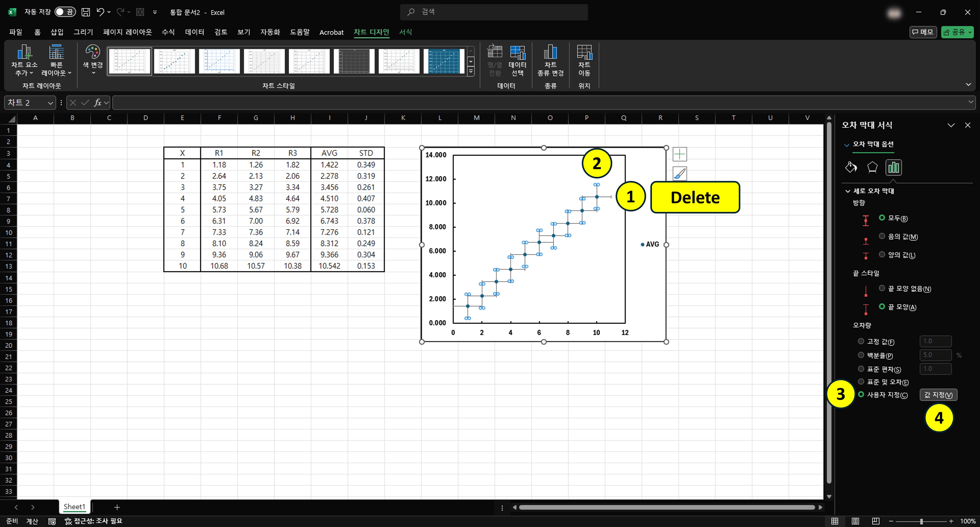980x527 pixels.
Task: Open Fill & Line paint bucket tab
Action: pos(851,167)
